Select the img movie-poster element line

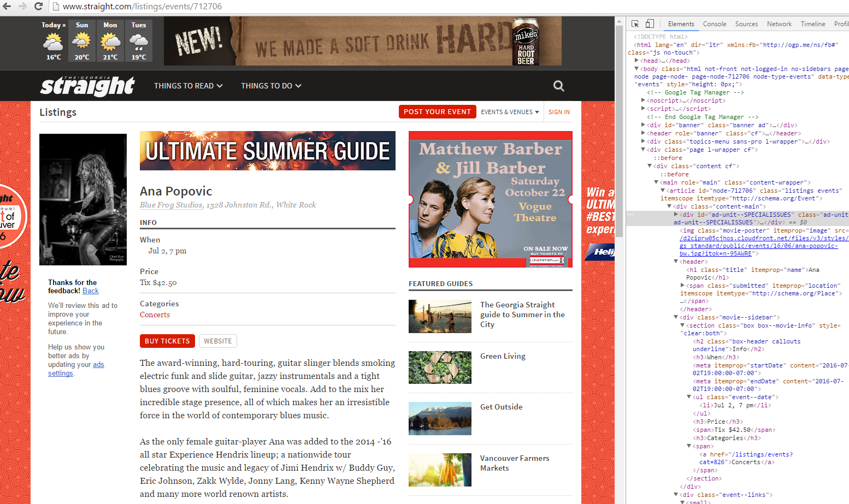pyautogui.click(x=763, y=242)
